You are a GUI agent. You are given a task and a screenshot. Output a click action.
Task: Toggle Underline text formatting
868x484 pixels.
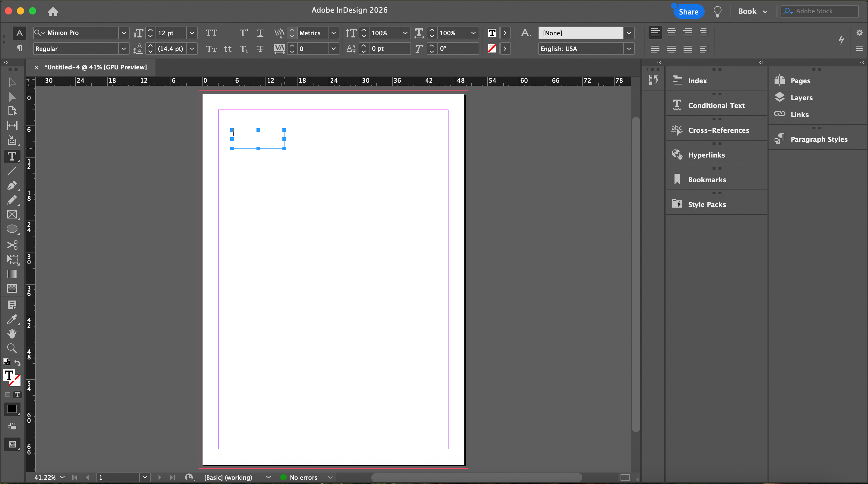(x=260, y=33)
